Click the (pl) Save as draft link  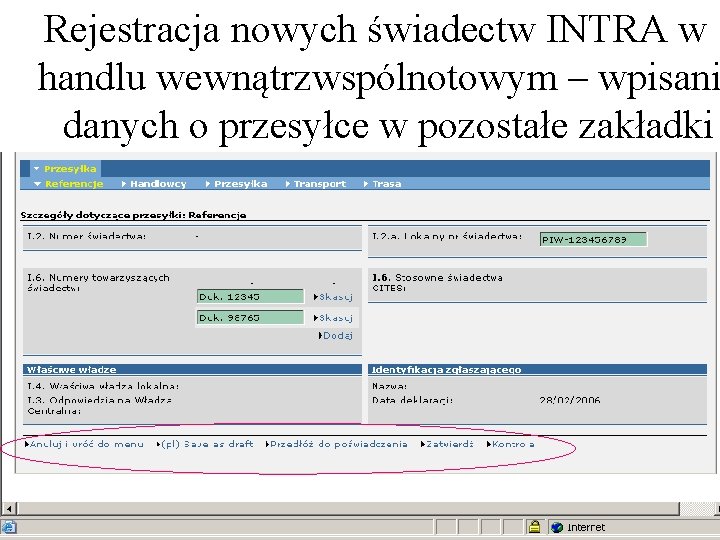207,444
